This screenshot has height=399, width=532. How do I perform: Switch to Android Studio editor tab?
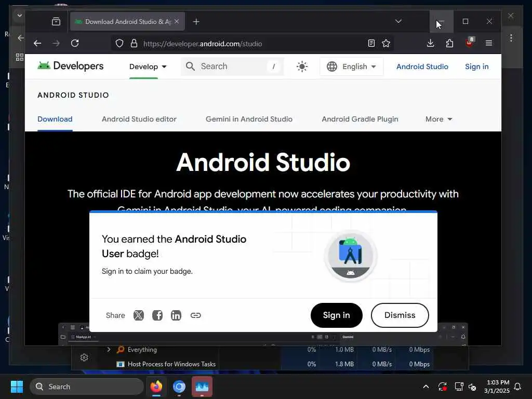point(139,119)
